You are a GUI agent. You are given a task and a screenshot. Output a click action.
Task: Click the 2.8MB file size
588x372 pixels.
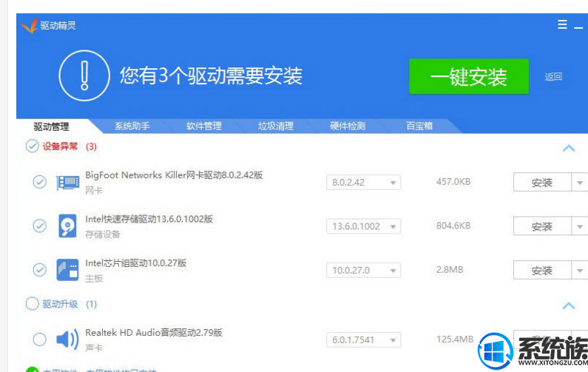click(x=450, y=270)
